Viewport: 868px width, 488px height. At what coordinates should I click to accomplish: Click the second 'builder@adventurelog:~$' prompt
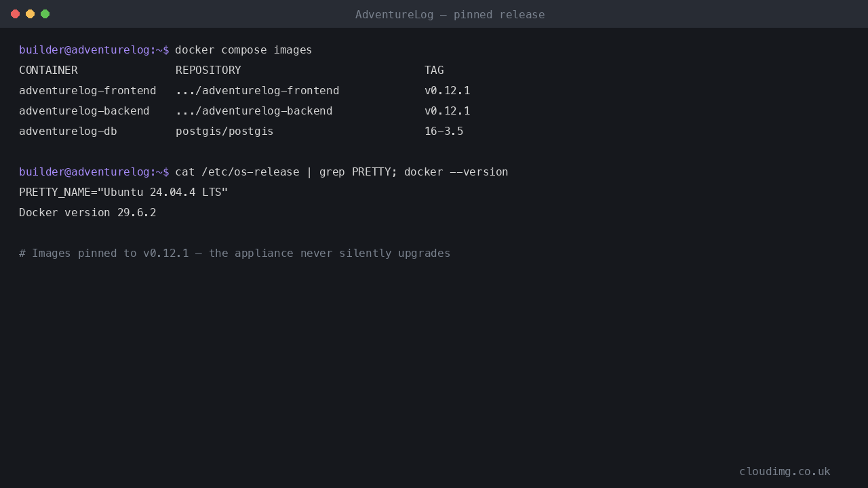[x=94, y=172]
